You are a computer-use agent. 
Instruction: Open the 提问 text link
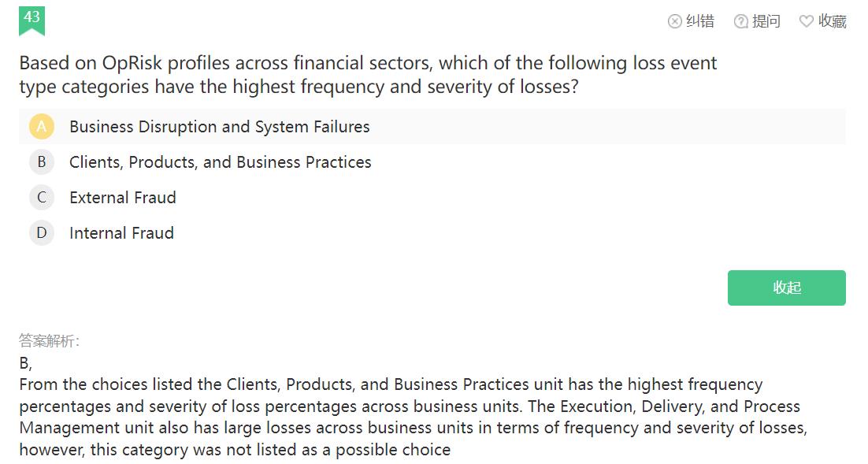tap(766, 21)
